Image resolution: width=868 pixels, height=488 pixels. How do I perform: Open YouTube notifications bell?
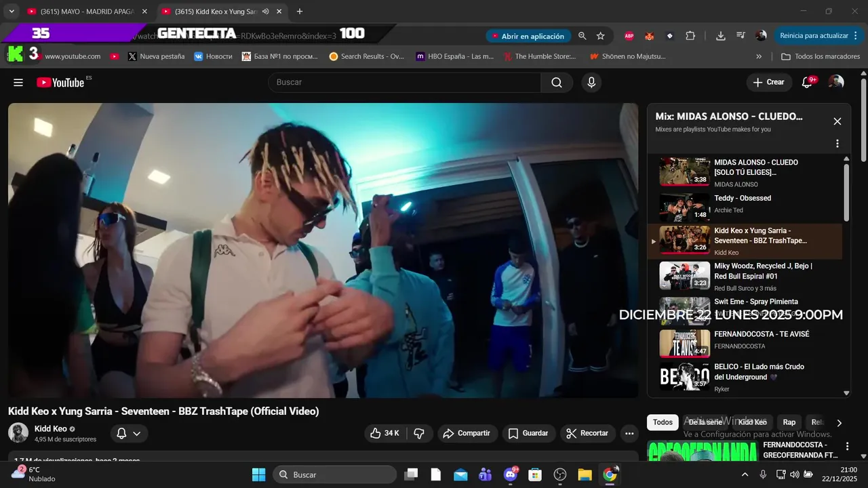[807, 82]
